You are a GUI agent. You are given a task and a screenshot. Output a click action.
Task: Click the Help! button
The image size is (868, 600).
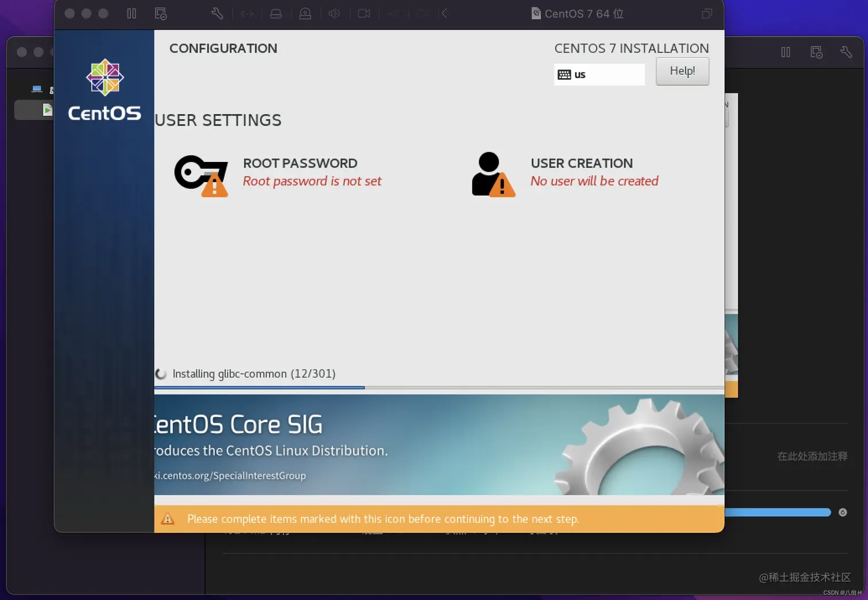[x=682, y=71]
